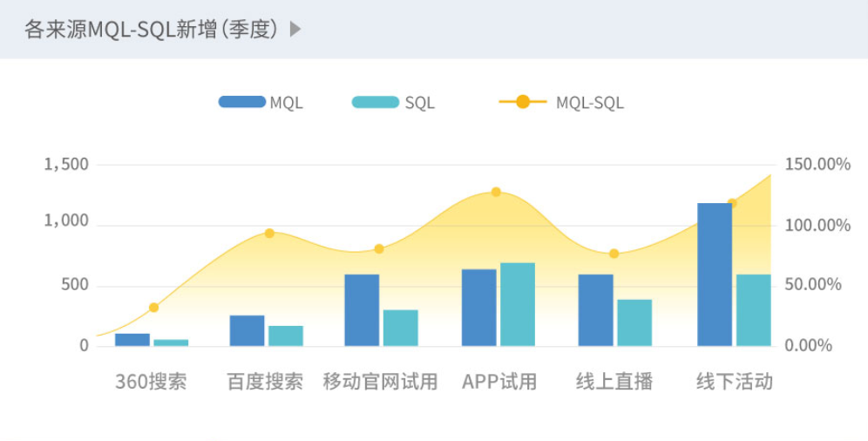Click the teal SQL legend swatch

376,102
